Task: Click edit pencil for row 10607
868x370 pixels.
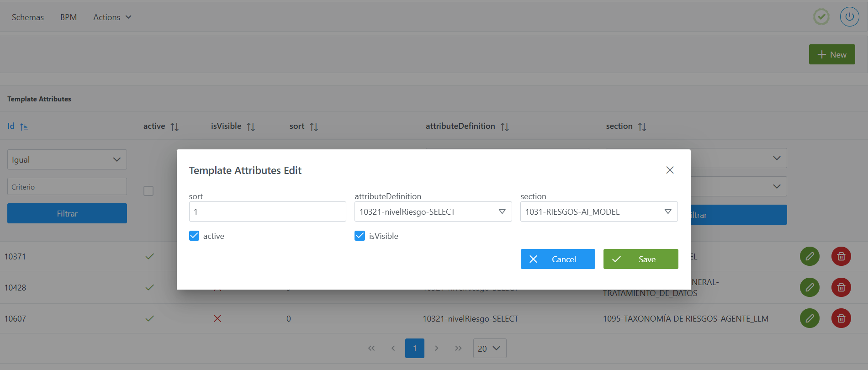Action: point(809,318)
